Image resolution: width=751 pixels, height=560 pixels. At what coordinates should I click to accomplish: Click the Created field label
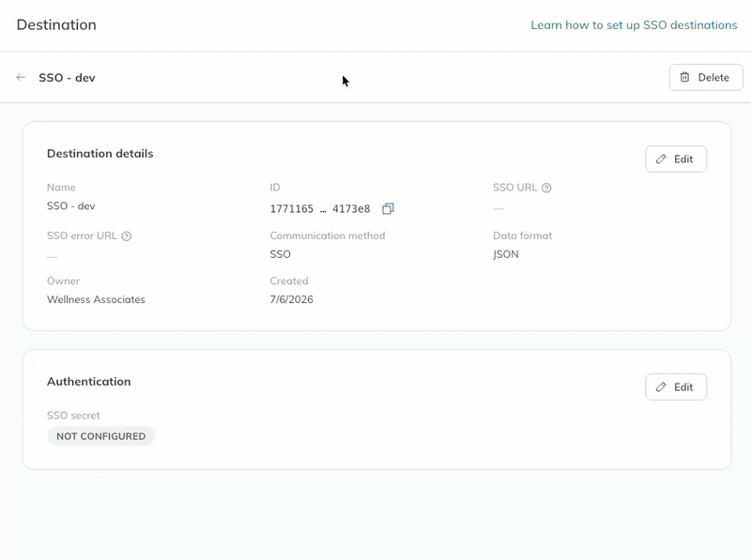(x=289, y=281)
